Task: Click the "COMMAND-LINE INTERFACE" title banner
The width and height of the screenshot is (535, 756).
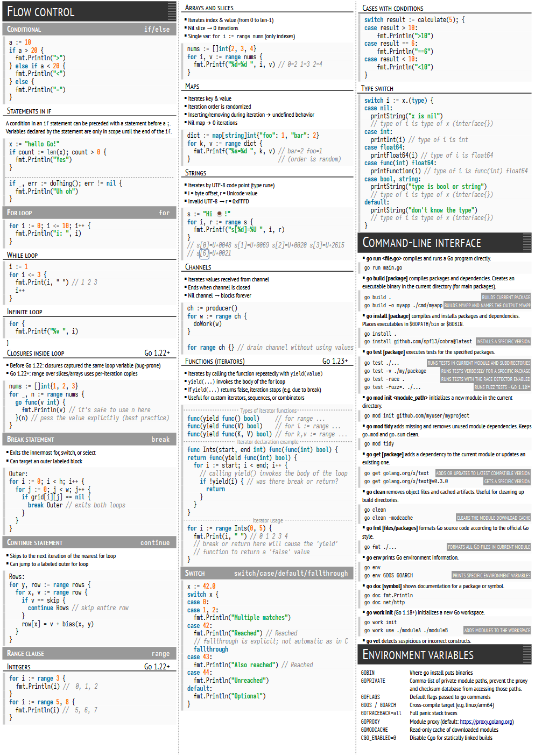Action: click(445, 243)
